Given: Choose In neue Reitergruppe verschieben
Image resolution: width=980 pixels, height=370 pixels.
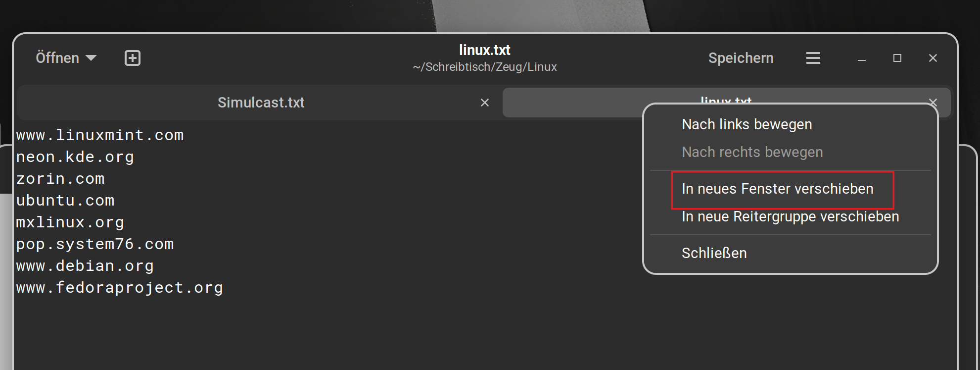Looking at the screenshot, I should click(x=790, y=216).
